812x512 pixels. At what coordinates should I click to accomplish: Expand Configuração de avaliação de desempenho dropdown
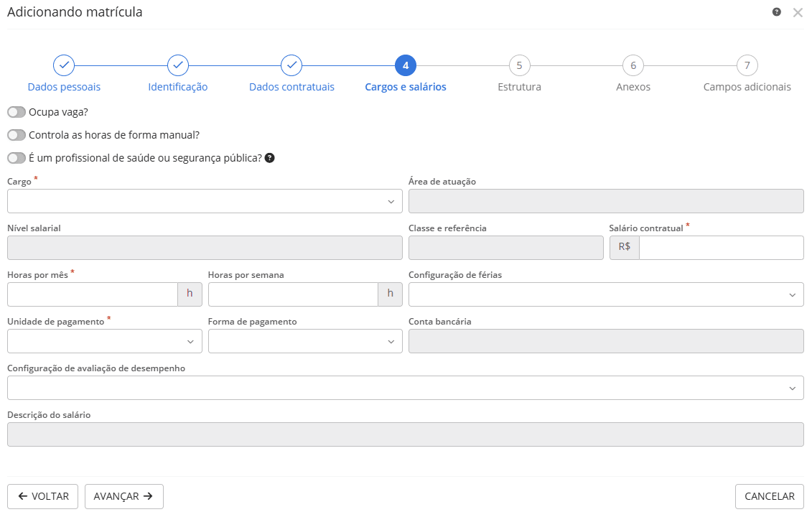405,388
